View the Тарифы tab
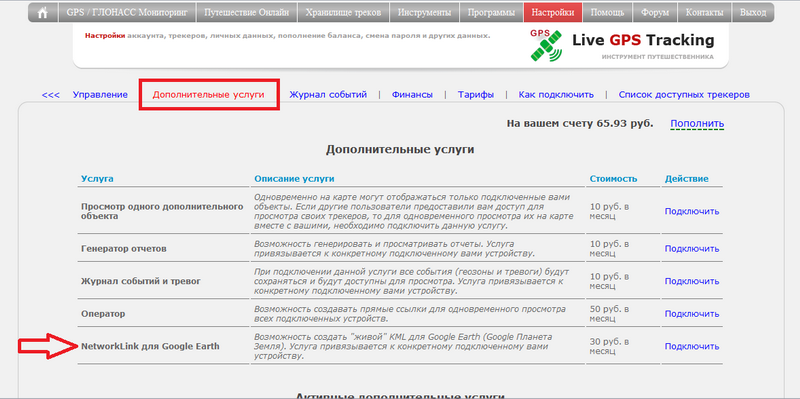The height and width of the screenshot is (399, 800). [x=476, y=94]
